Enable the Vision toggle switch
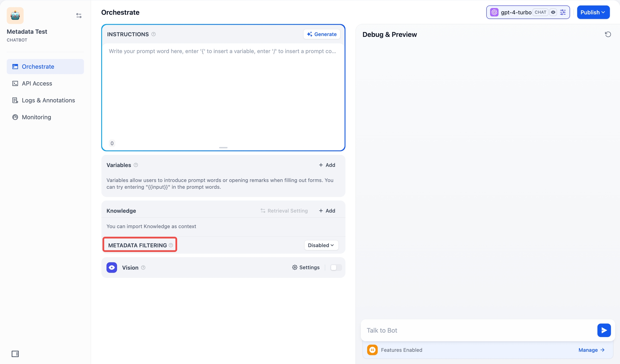This screenshot has width=620, height=364. click(336, 267)
